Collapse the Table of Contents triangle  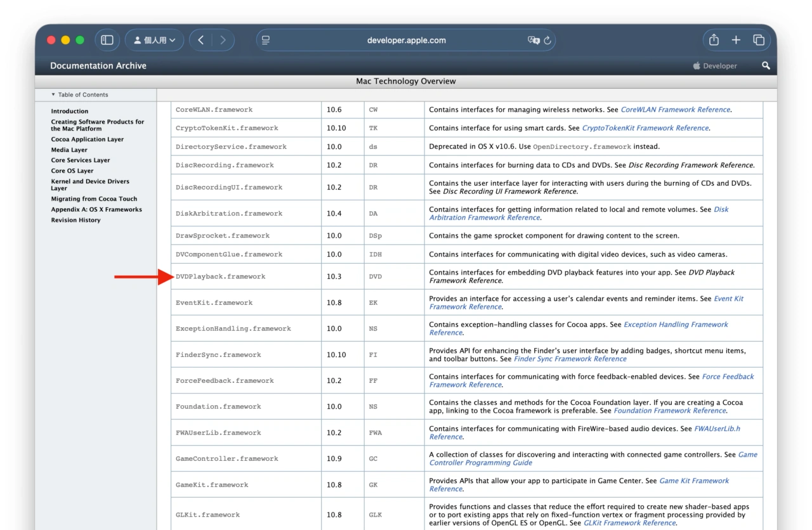pos(53,94)
